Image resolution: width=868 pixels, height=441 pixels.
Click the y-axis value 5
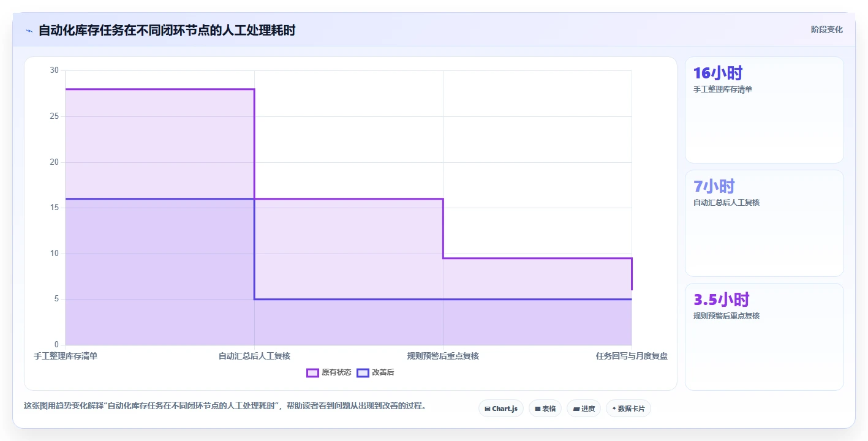pyautogui.click(x=56, y=299)
